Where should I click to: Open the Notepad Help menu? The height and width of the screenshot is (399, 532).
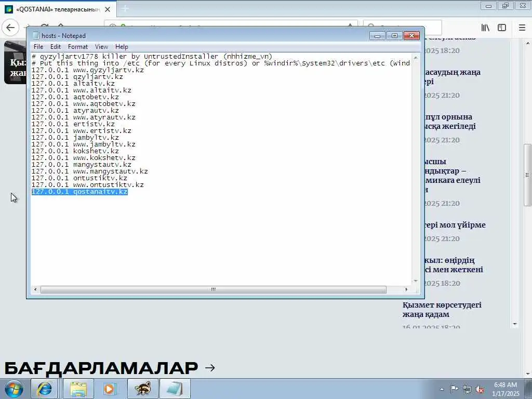click(122, 47)
